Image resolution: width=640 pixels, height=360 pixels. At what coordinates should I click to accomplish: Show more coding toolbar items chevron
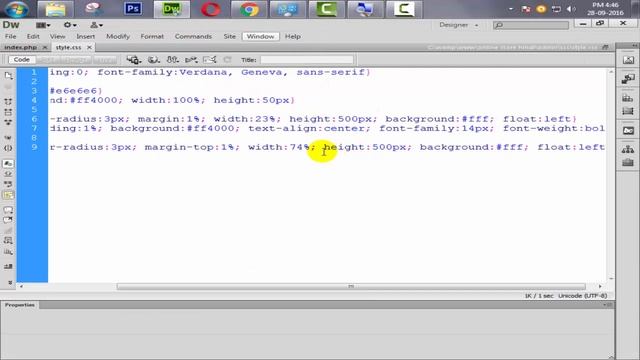tap(10, 282)
